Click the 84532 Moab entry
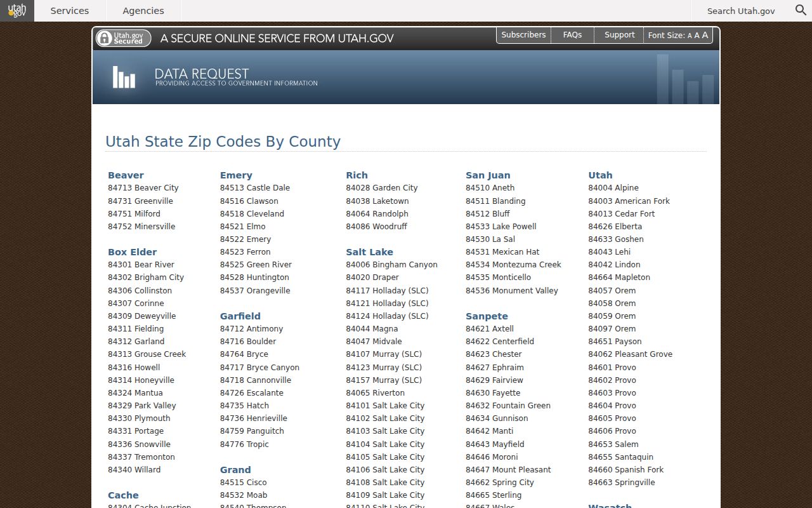 tap(244, 495)
